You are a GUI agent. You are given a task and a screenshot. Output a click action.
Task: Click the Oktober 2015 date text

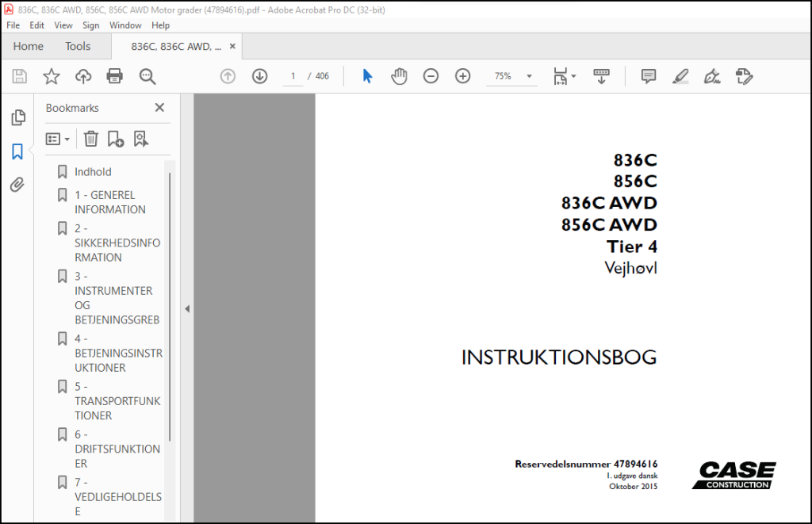(x=634, y=486)
